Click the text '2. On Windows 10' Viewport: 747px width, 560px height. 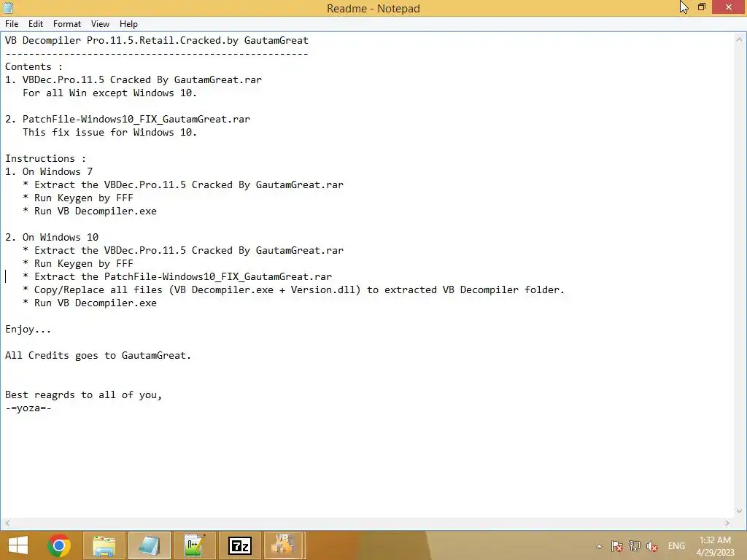pos(52,237)
